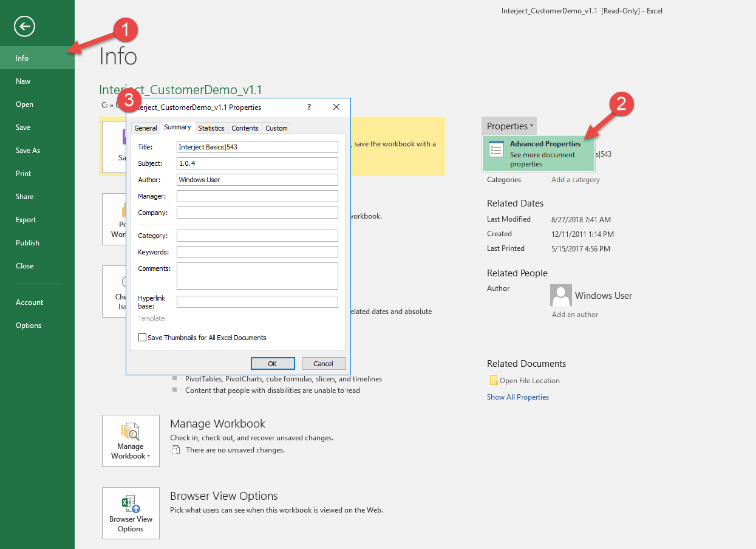Click the Last Modified date 8/27/2018 7:41 AM
Screen dimensions: 756x549
click(x=581, y=219)
